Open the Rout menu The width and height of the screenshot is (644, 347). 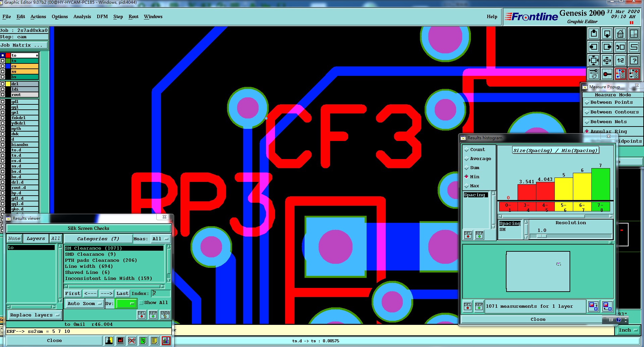[x=133, y=17]
